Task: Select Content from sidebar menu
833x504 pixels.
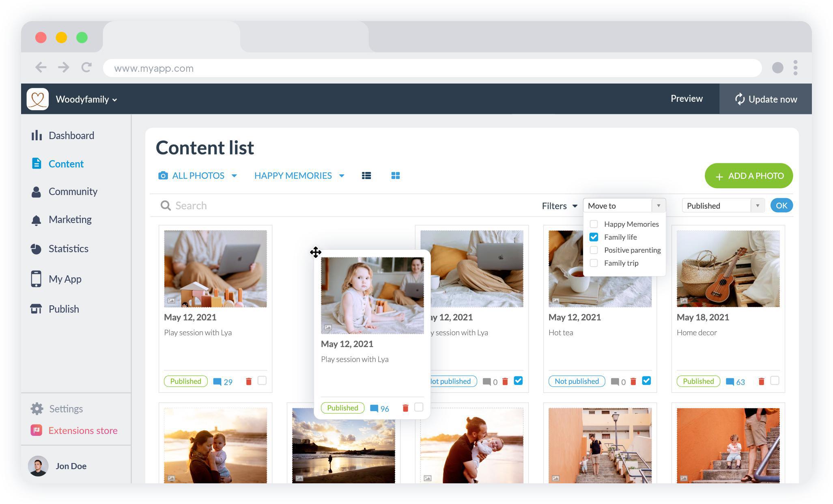Action: click(66, 163)
